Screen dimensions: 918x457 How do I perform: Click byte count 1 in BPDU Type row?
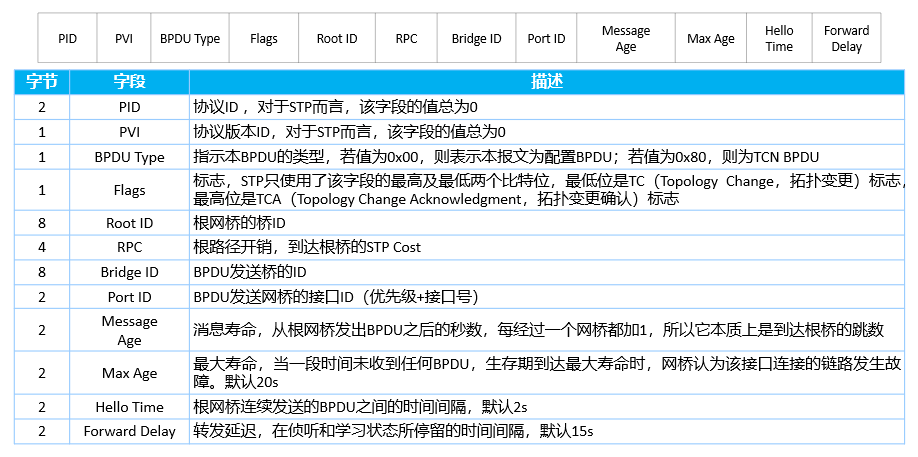tap(42, 157)
